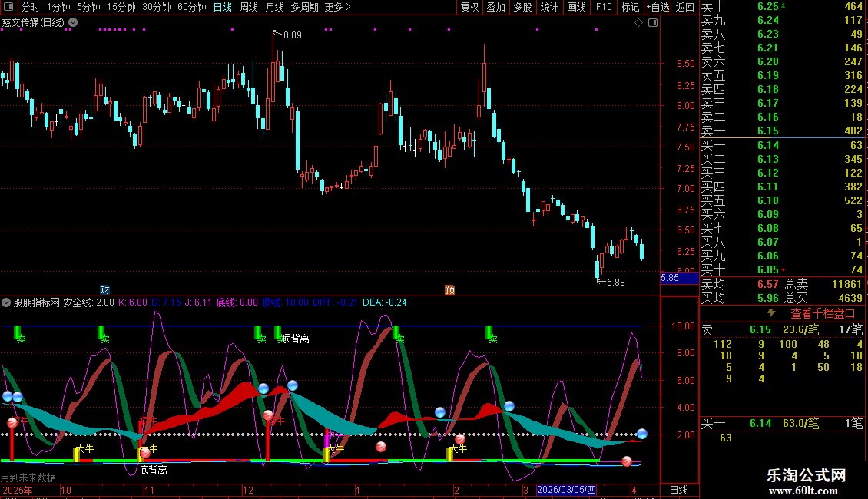Switch to 分时 view tab

[31, 7]
